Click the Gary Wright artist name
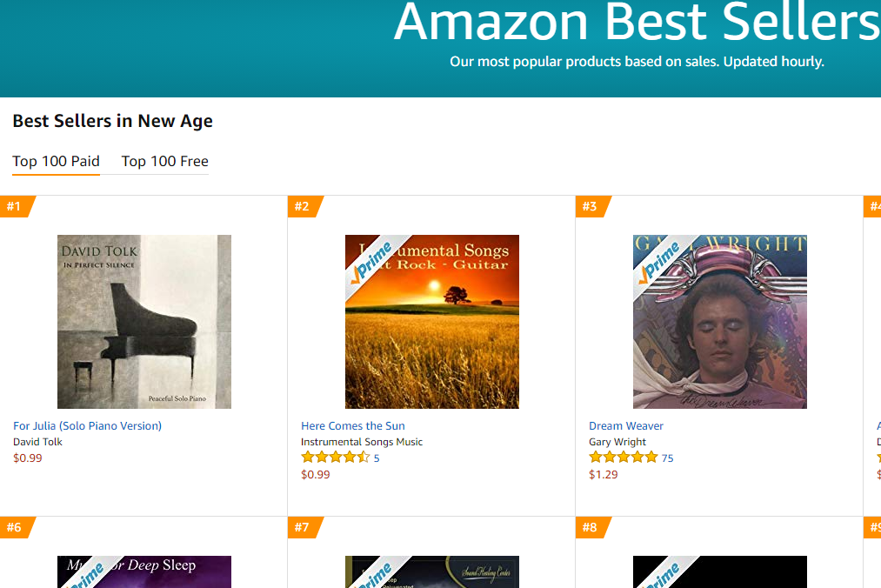This screenshot has width=881, height=588. (617, 442)
